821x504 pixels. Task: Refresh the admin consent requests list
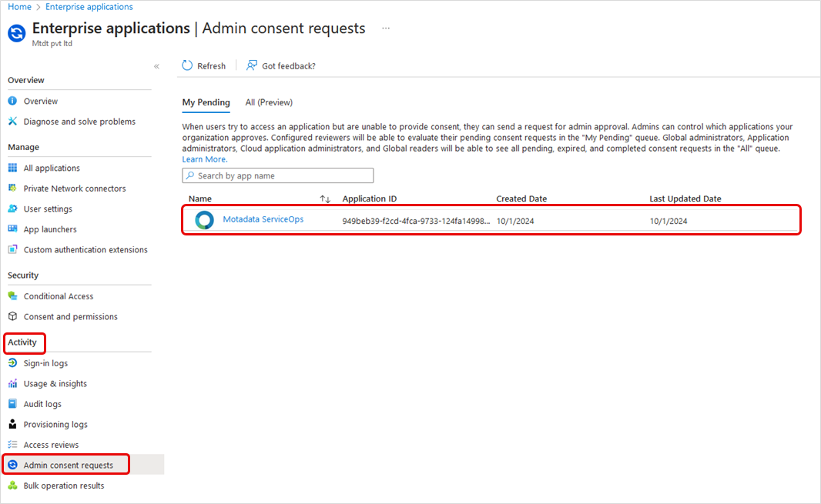pyautogui.click(x=203, y=65)
